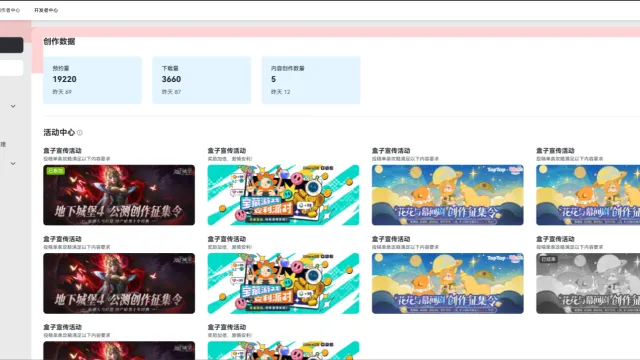Click 盒子宣传活动 title above first-row 宝藏游戏 banner

point(227,151)
